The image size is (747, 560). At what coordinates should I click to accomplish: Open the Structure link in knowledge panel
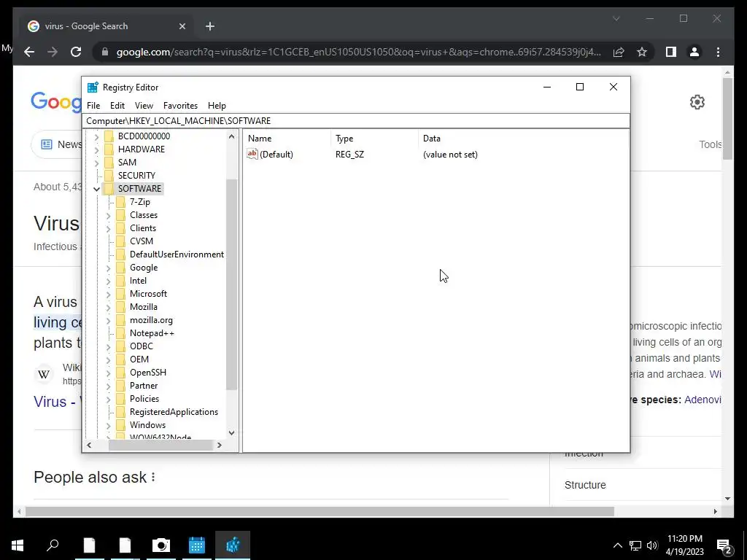click(585, 485)
